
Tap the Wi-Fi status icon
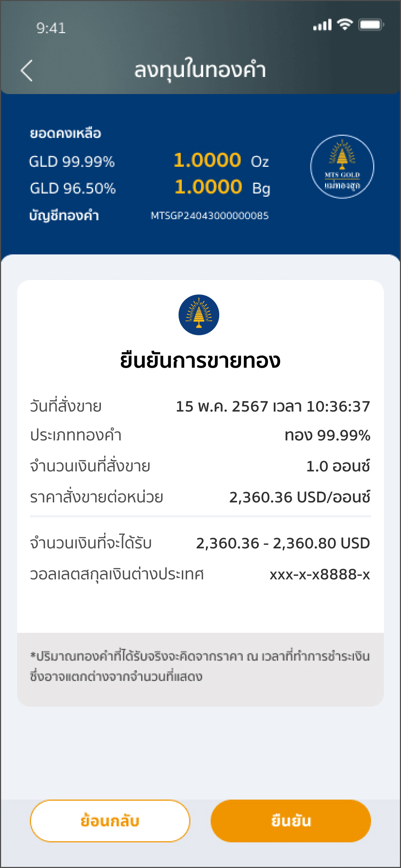click(x=345, y=25)
